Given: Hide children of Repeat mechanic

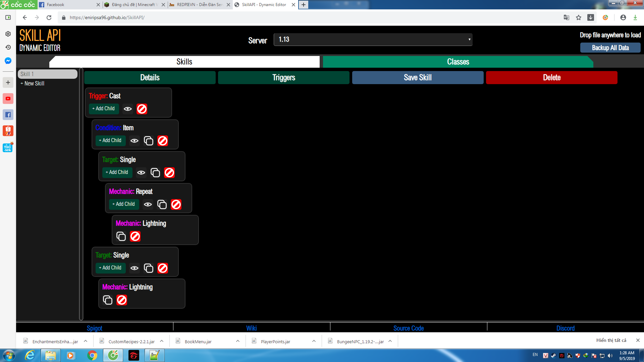Looking at the screenshot, I should click(x=148, y=204).
